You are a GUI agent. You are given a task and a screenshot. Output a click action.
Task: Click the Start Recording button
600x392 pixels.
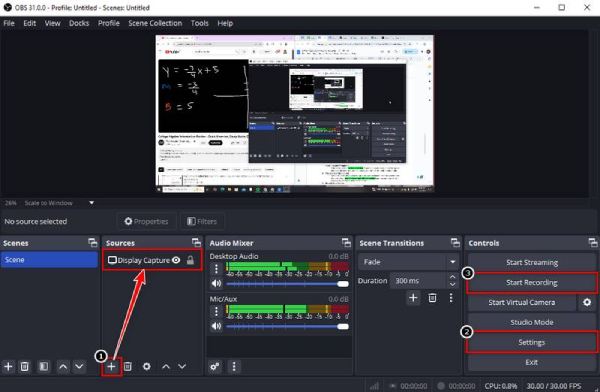point(532,283)
